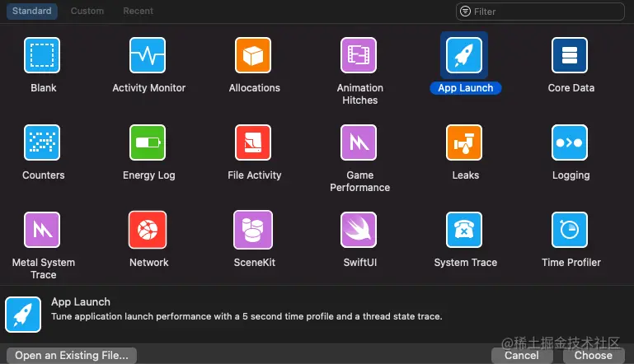Switch to the Custom tab
This screenshot has width=634, height=364.
pyautogui.click(x=87, y=11)
